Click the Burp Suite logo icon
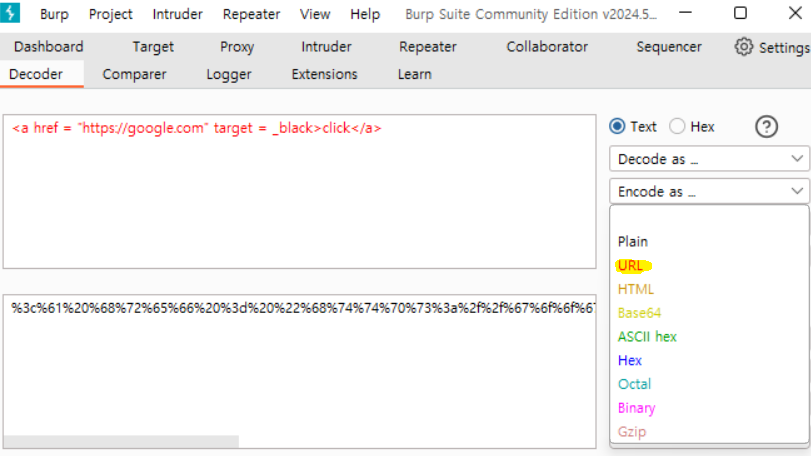The width and height of the screenshot is (811, 456). click(x=10, y=13)
